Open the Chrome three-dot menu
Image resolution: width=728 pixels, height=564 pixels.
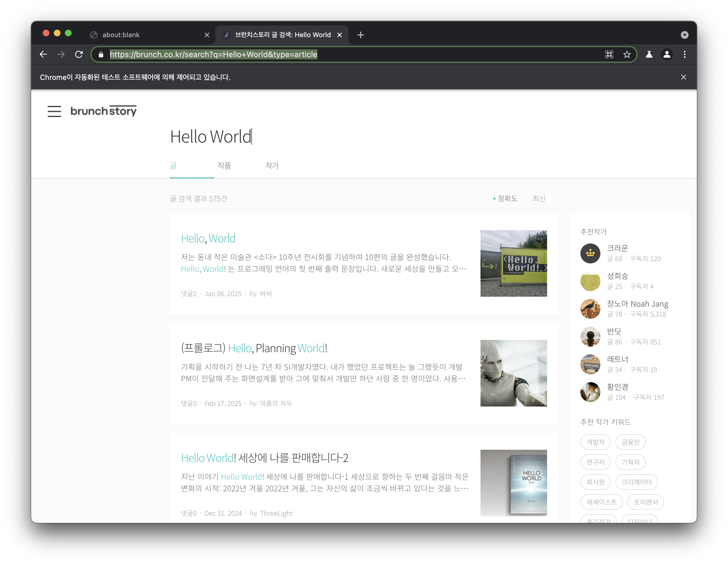tap(684, 54)
